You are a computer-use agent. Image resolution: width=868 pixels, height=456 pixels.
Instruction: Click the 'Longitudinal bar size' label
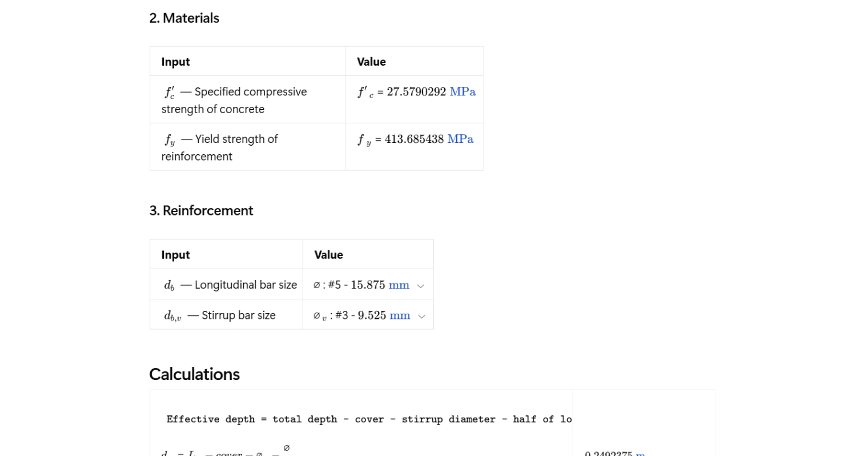(x=246, y=285)
